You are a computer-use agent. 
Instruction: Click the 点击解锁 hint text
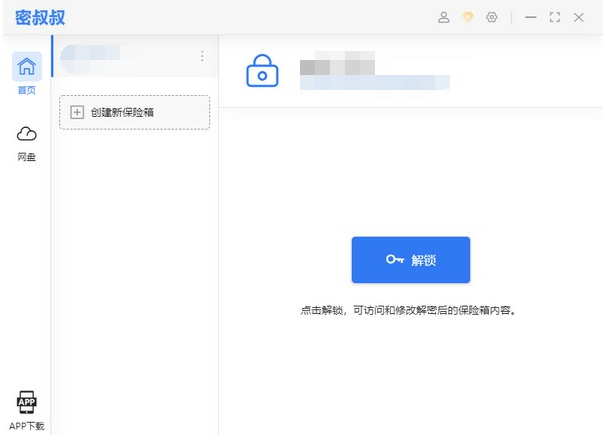click(407, 310)
